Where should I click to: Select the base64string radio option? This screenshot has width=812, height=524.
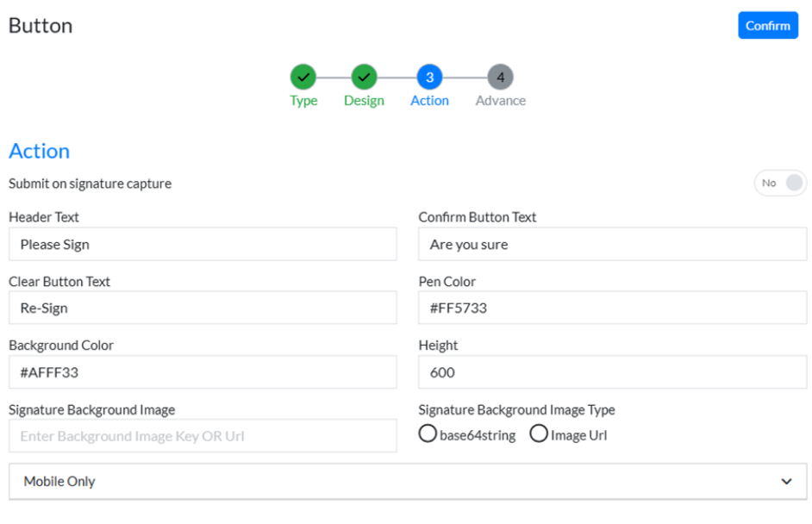coord(428,434)
